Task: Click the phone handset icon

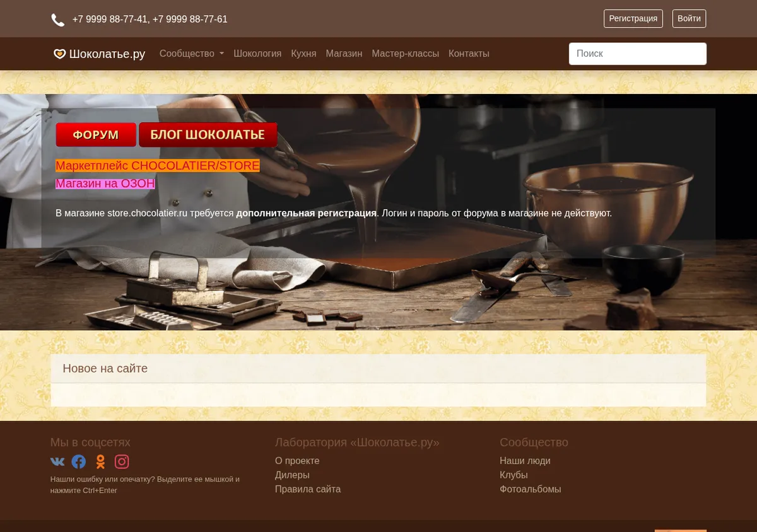Action: (57, 20)
